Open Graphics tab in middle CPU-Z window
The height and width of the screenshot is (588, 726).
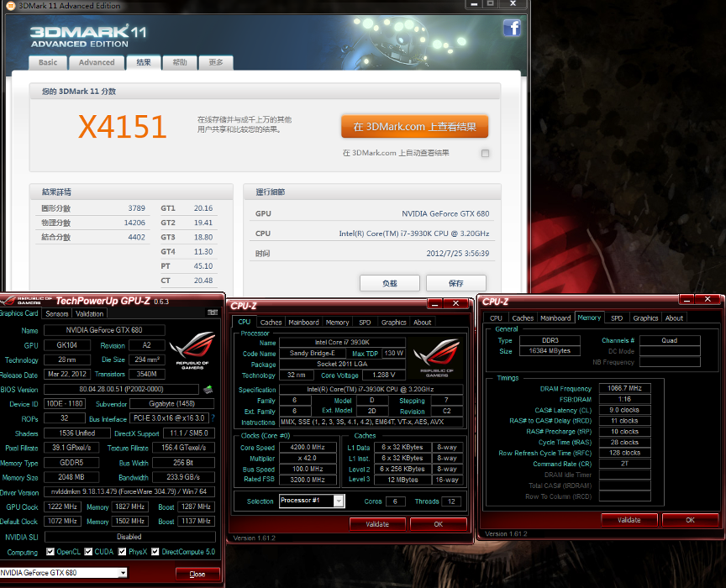[394, 323]
